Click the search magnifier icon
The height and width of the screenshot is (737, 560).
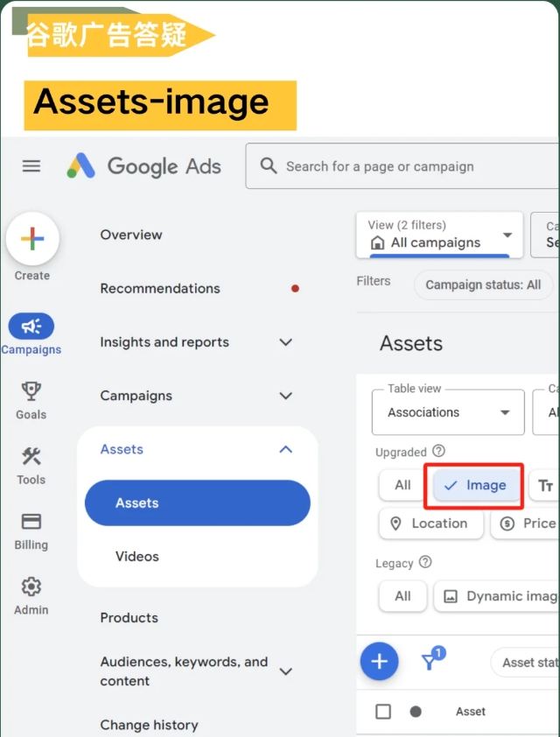click(269, 166)
